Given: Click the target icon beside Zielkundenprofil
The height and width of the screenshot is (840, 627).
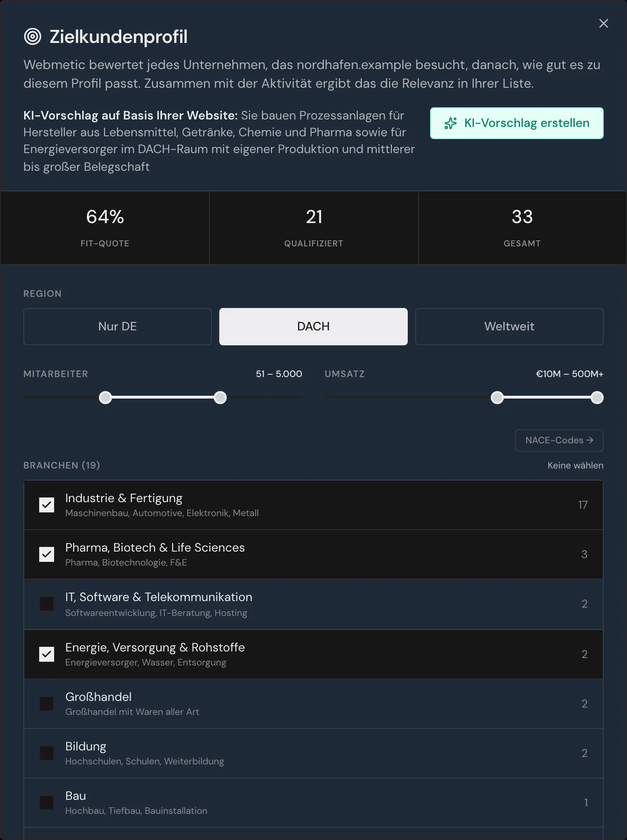Looking at the screenshot, I should tap(33, 36).
